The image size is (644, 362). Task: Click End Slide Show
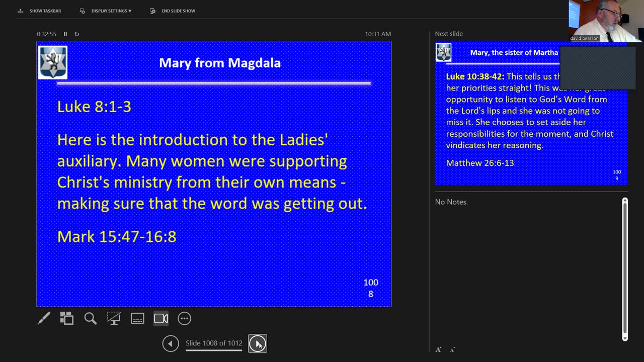coord(173,11)
